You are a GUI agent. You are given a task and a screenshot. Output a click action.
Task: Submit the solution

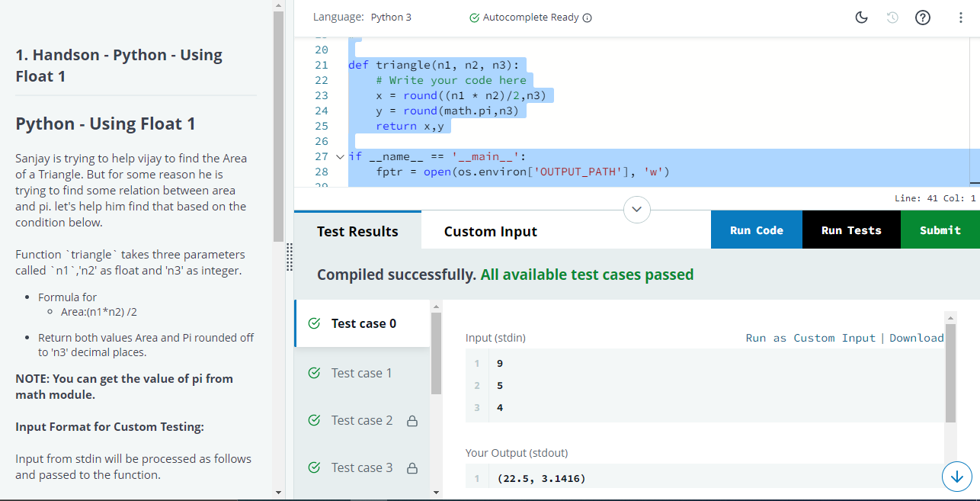click(940, 230)
